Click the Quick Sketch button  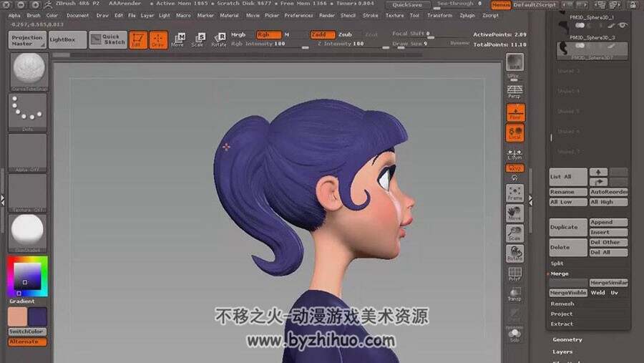pos(108,40)
